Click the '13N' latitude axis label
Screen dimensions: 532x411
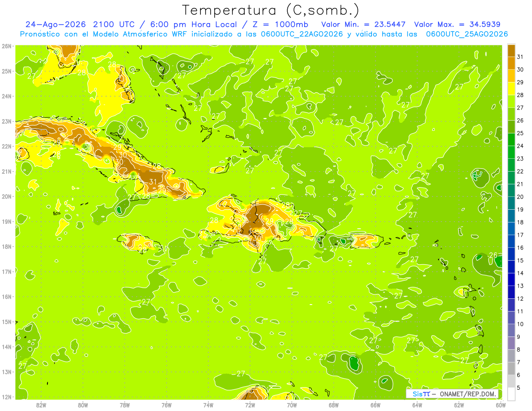tap(7, 372)
